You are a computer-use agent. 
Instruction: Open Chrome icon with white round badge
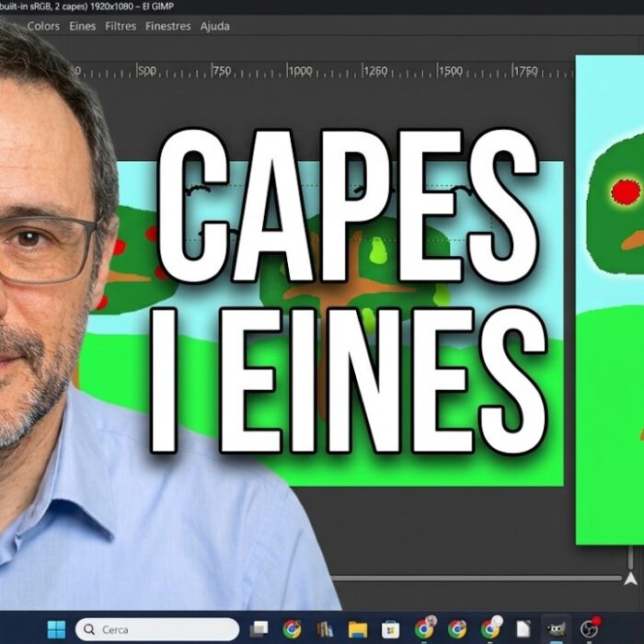click(x=490, y=627)
